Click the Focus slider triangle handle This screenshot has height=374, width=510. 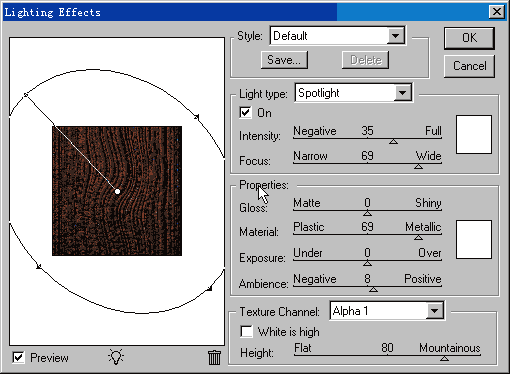coord(418,166)
